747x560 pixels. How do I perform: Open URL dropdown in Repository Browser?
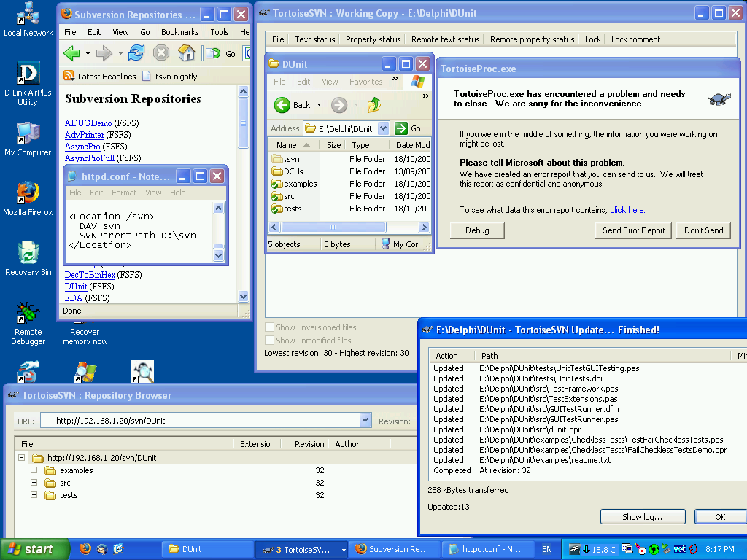pyautogui.click(x=365, y=420)
